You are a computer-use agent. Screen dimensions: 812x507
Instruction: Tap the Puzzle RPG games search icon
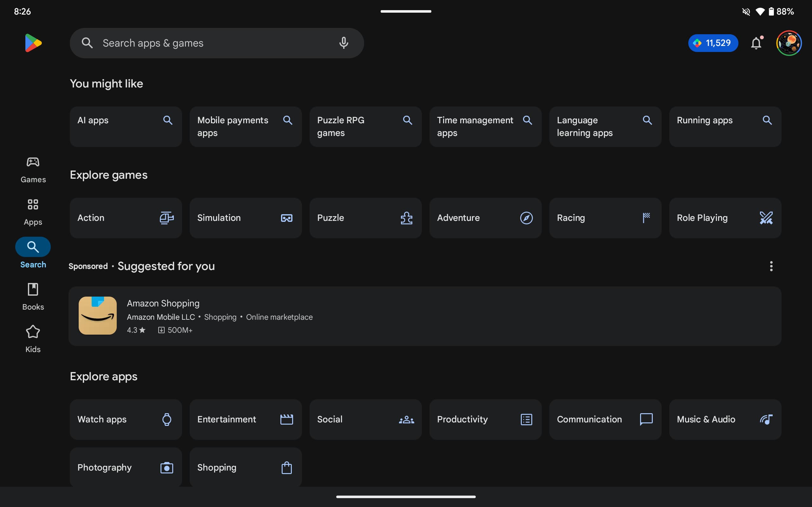408,120
